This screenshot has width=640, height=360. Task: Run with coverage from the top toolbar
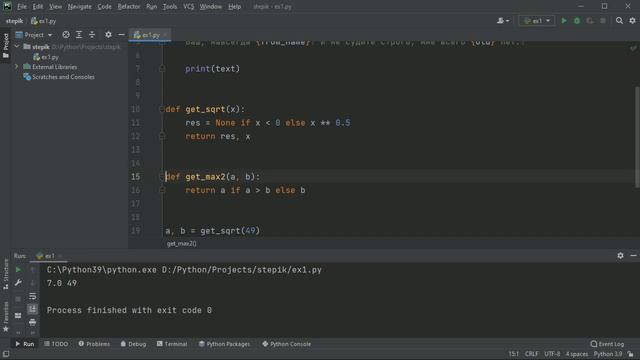[x=590, y=20]
